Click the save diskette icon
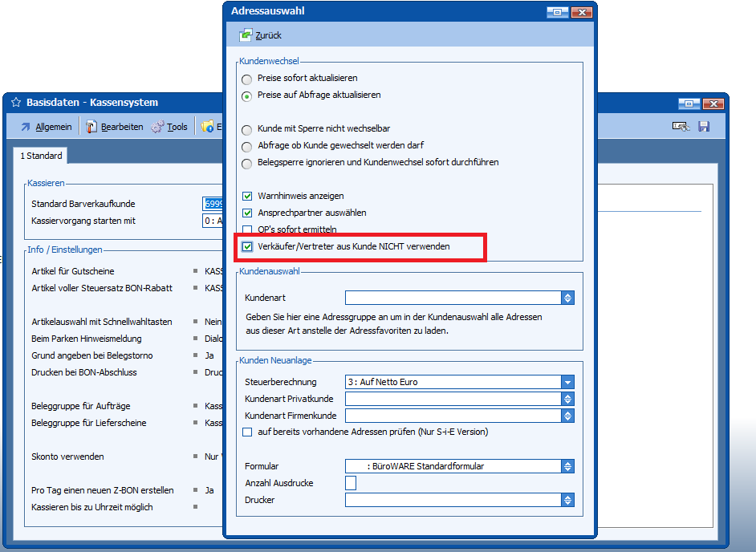756x552 pixels. [x=704, y=127]
